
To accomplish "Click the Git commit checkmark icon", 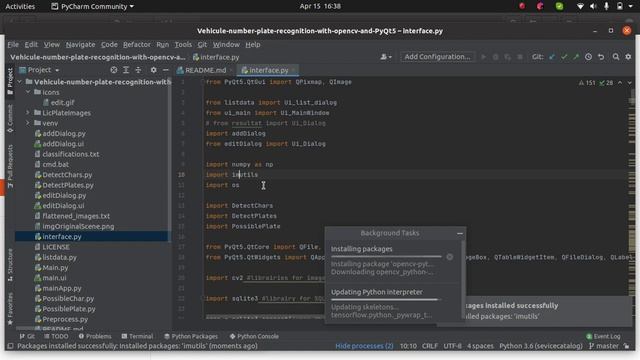I will click(x=564, y=57).
